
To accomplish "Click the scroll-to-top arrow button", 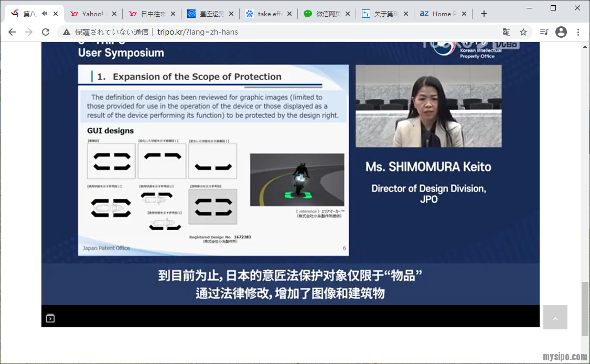I will (555, 317).
